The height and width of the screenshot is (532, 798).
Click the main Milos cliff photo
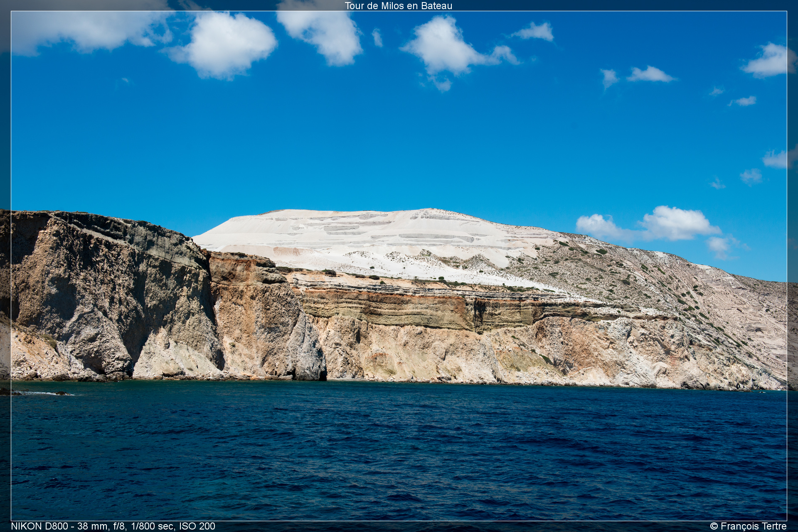coord(399,266)
